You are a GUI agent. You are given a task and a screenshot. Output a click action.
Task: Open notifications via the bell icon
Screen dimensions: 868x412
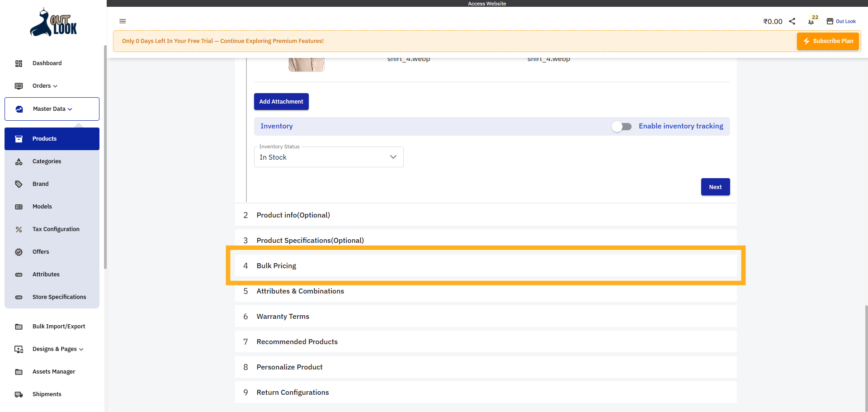pos(811,21)
